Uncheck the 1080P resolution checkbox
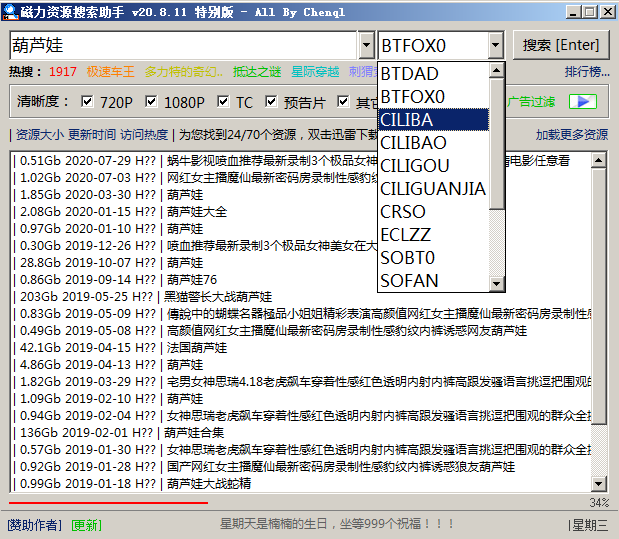Viewport: 619px width, 539px height. (151, 102)
